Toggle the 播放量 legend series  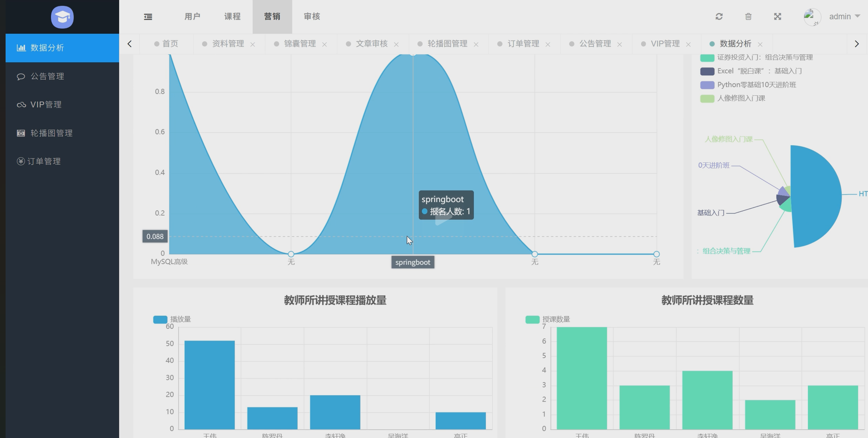click(161, 319)
